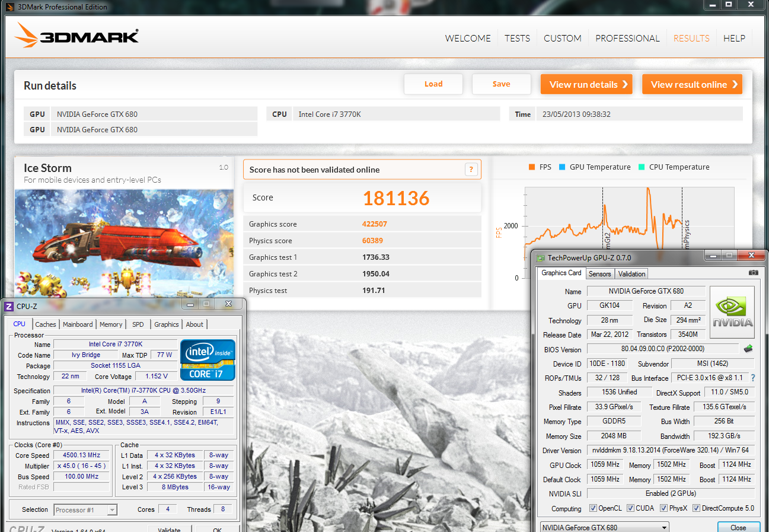The width and height of the screenshot is (769, 532).
Task: Click the CPU-Z title bar icon
Action: click(9, 307)
